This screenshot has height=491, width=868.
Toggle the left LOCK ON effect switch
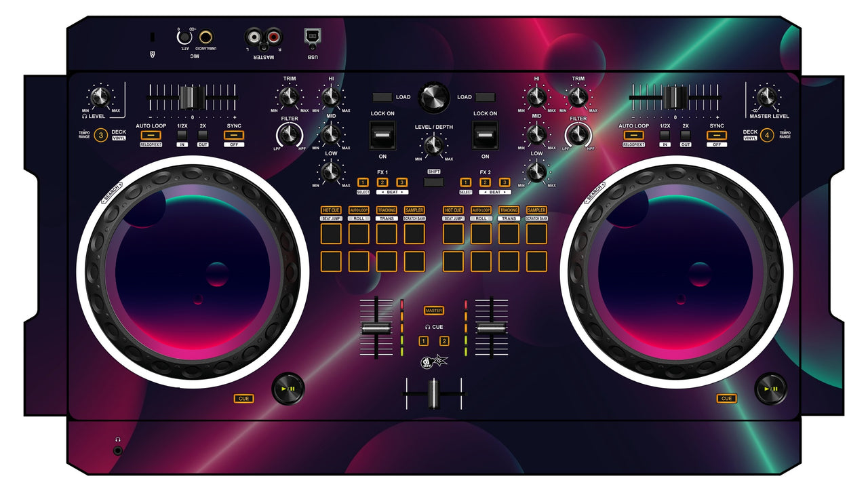coord(382,136)
